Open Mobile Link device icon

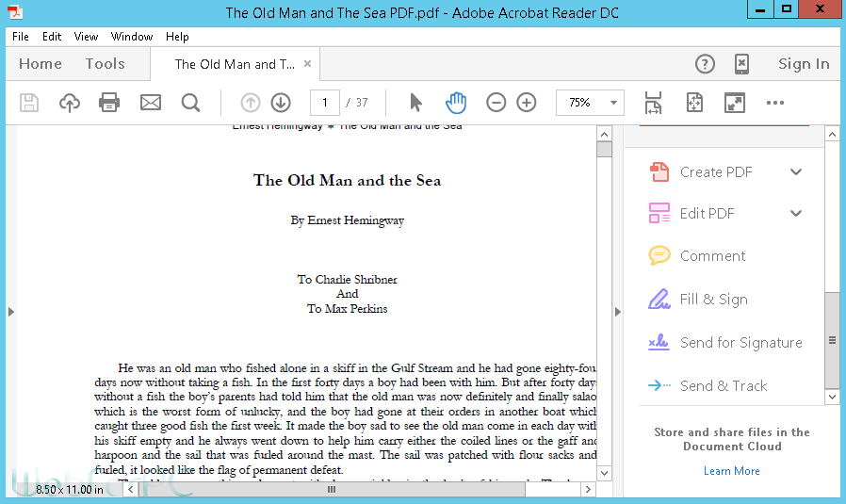[x=741, y=64]
